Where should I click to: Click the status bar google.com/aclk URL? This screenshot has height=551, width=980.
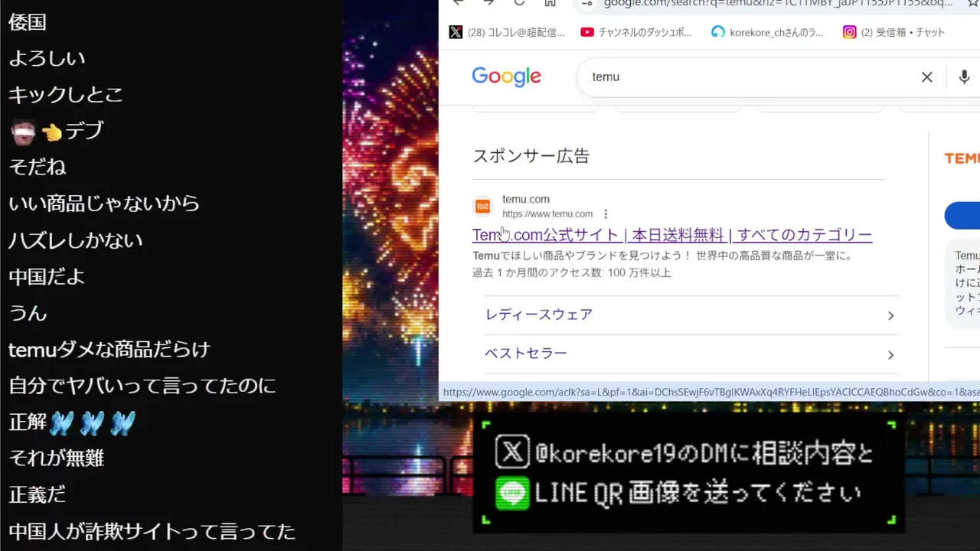tap(710, 393)
